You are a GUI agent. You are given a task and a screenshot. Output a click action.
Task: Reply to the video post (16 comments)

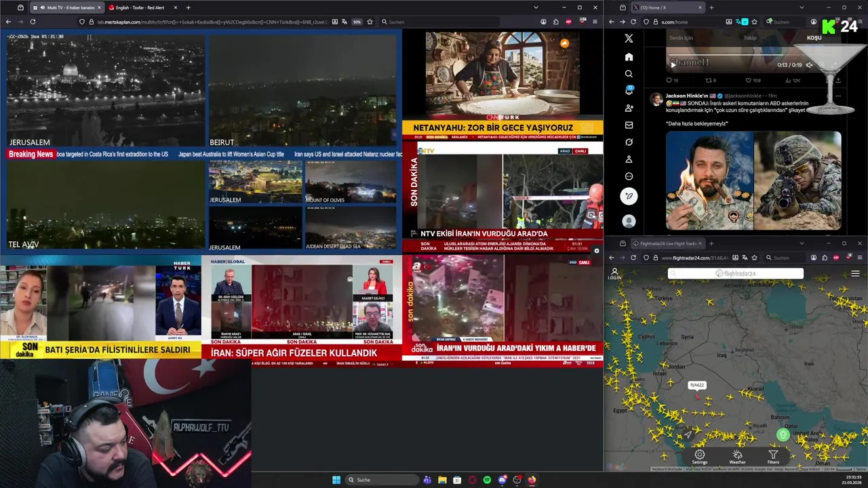(672, 80)
